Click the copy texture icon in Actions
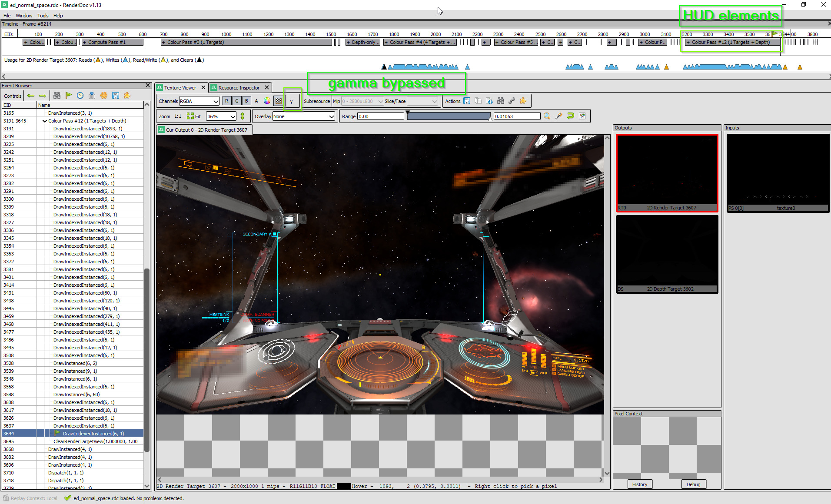 click(x=478, y=101)
